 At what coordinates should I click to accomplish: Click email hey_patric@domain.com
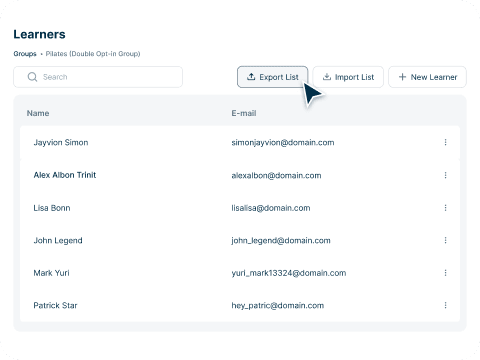[x=278, y=306]
